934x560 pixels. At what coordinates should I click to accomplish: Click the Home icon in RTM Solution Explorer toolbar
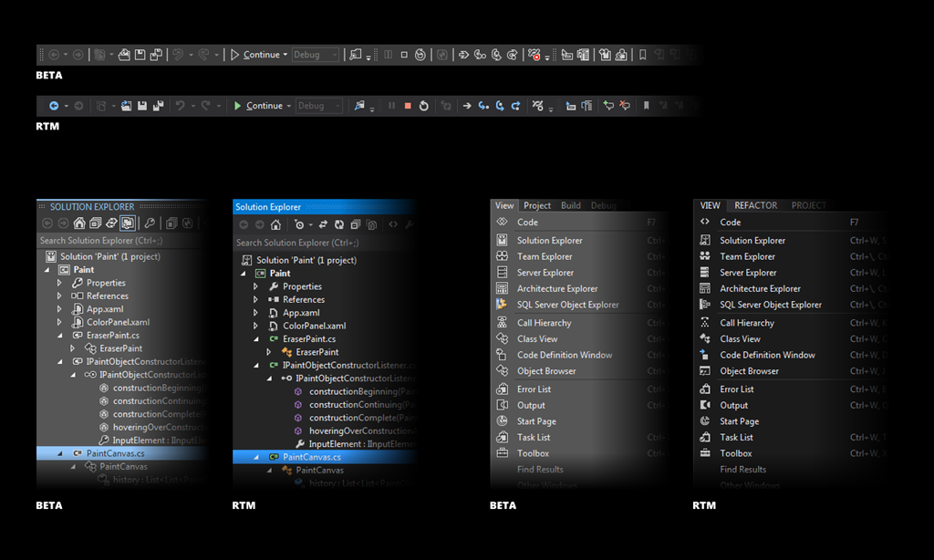[275, 224]
